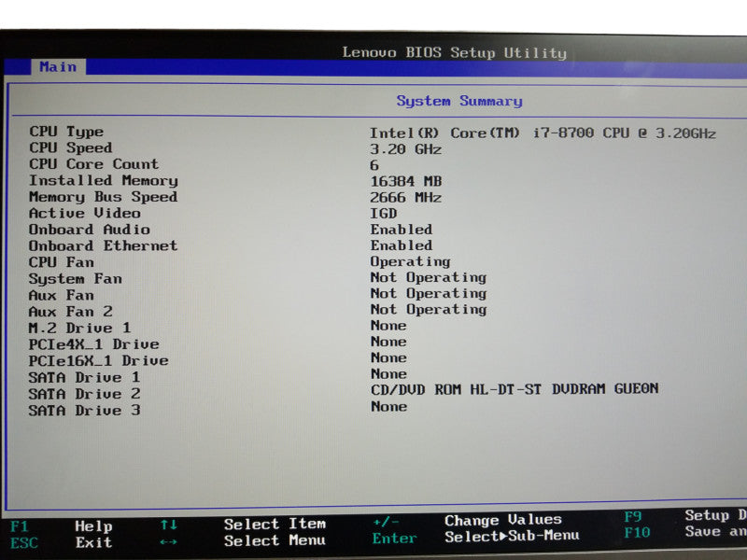This screenshot has height=560, width=747.
Task: Click the 3.20 GHz speed value
Action: pos(406,149)
